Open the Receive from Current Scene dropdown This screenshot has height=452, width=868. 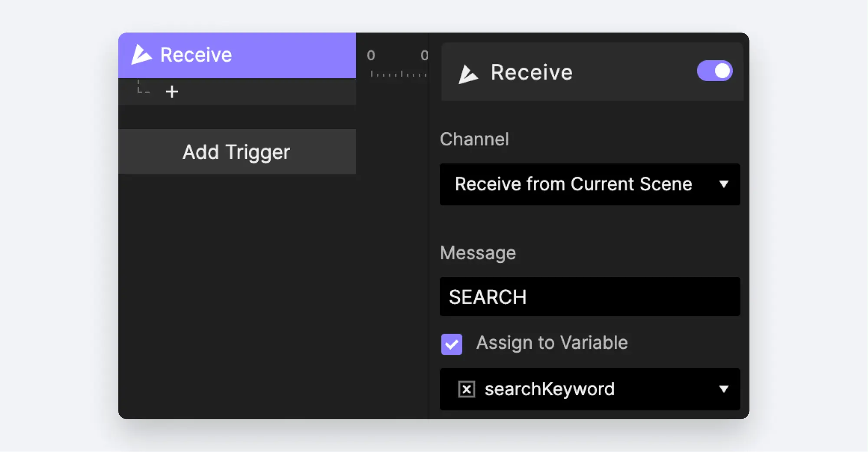click(590, 184)
